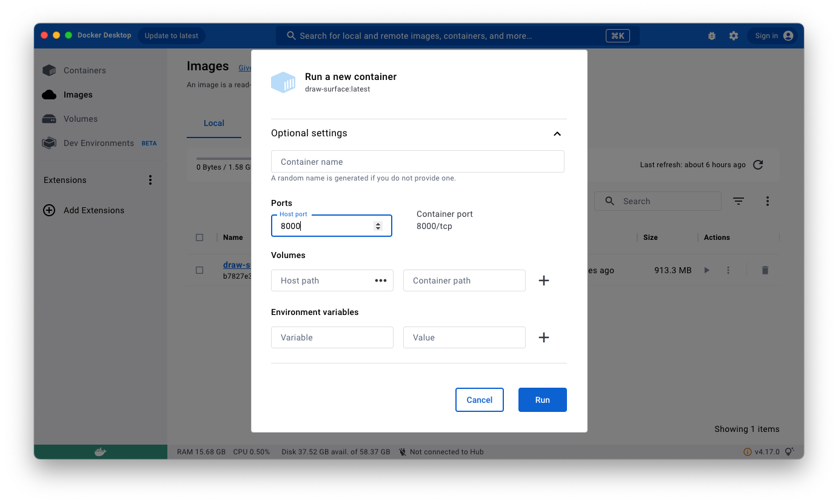Image resolution: width=838 pixels, height=504 pixels.
Task: Click the Add Extensions plus icon
Action: tap(49, 210)
